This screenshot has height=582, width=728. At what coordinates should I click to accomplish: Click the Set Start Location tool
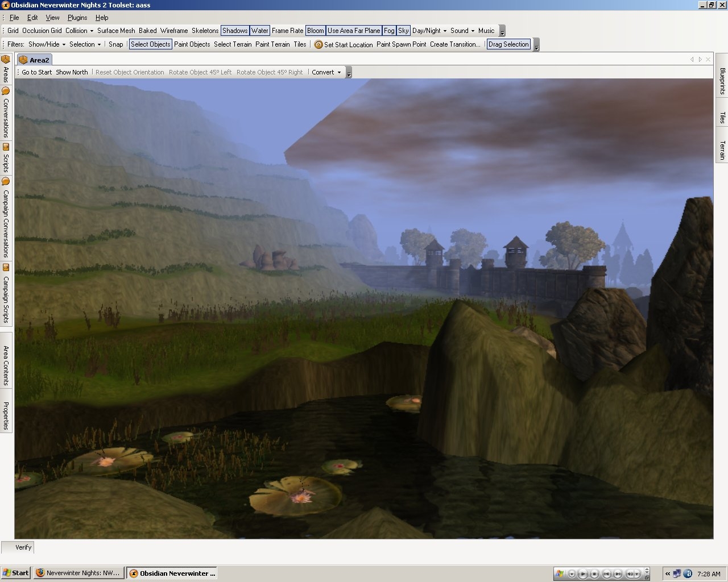pos(343,44)
